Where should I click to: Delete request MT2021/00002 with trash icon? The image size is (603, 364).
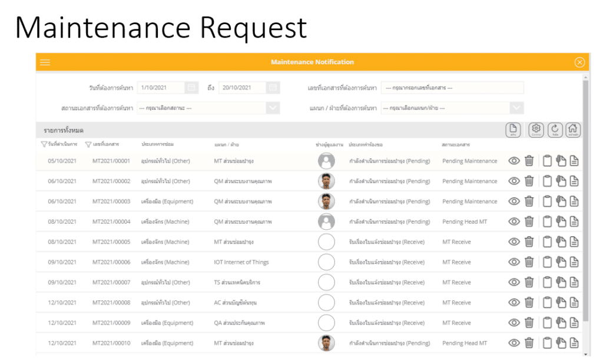[x=529, y=181]
